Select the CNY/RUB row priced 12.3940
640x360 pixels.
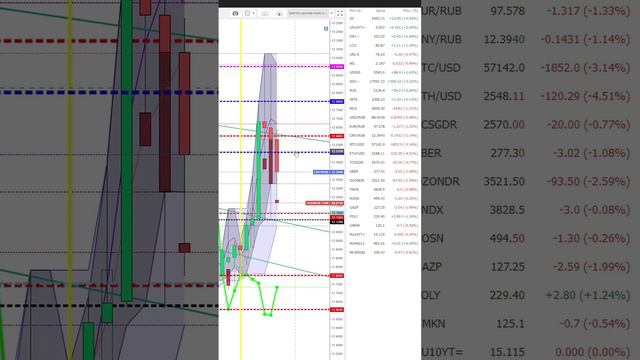[384, 135]
